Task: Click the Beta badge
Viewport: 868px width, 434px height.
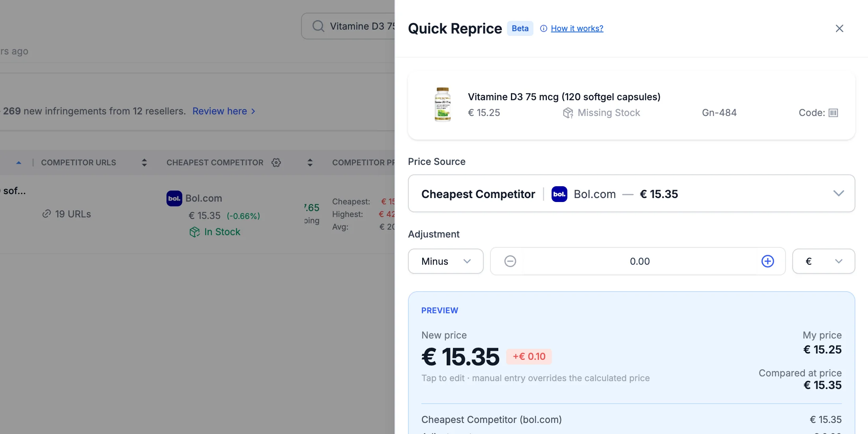Action: tap(520, 28)
